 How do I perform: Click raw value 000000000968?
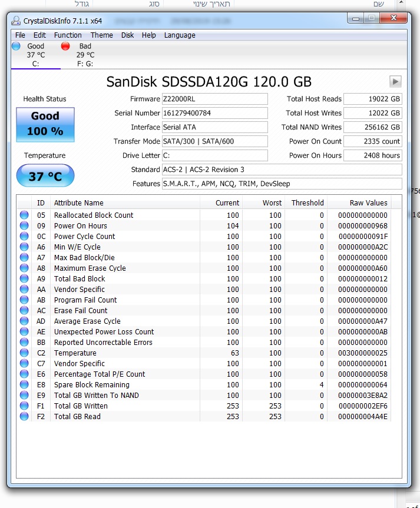tap(363, 225)
